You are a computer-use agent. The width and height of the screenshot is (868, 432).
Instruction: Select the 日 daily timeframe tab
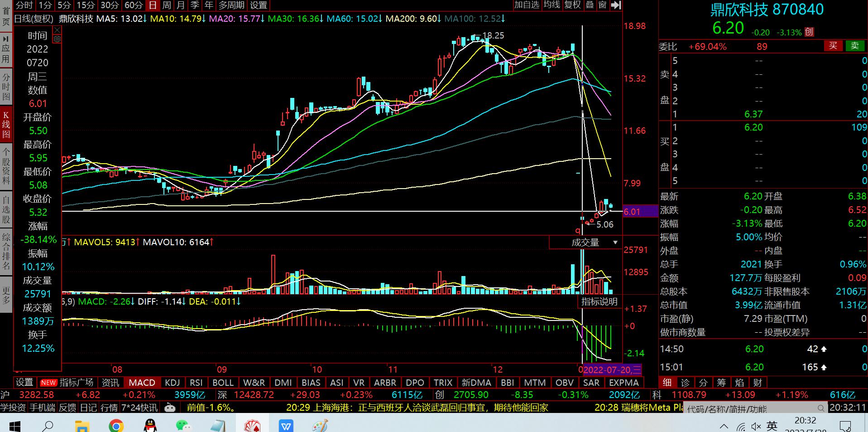(x=153, y=5)
